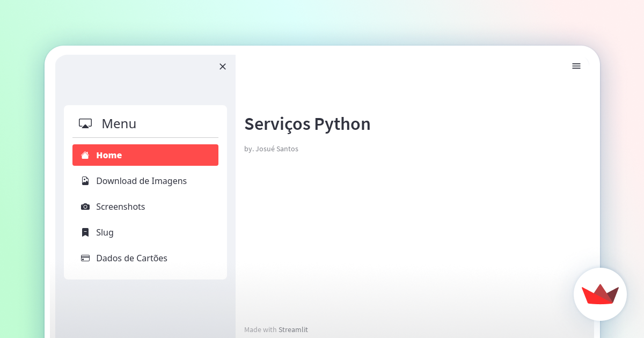This screenshot has width=644, height=338.
Task: Click the author credit by. Josué Santos
Action: click(x=271, y=149)
